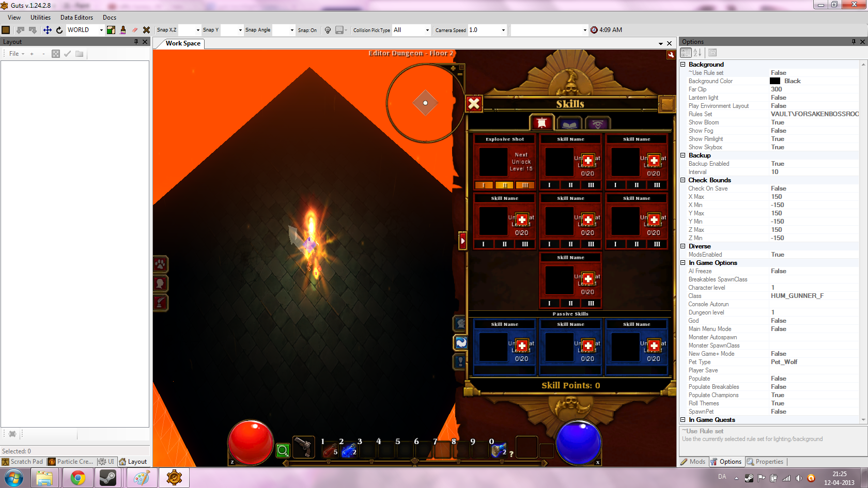Toggle the Snap: On button
868x488 pixels.
point(307,30)
